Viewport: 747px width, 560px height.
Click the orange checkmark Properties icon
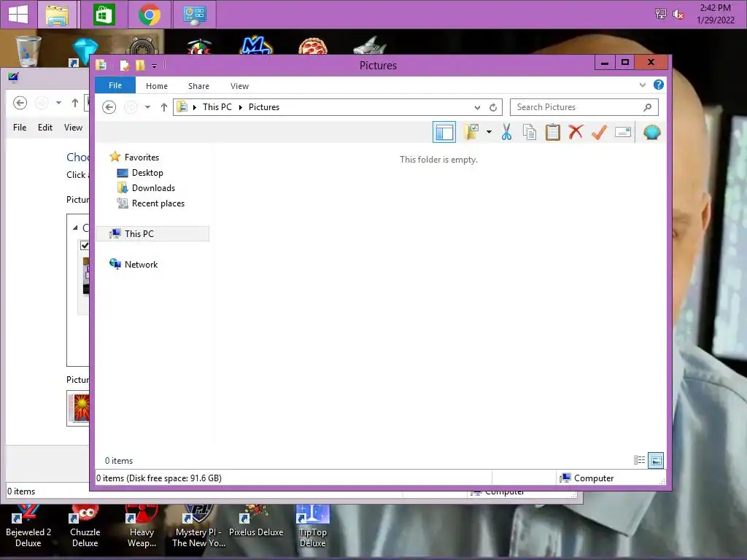click(599, 132)
